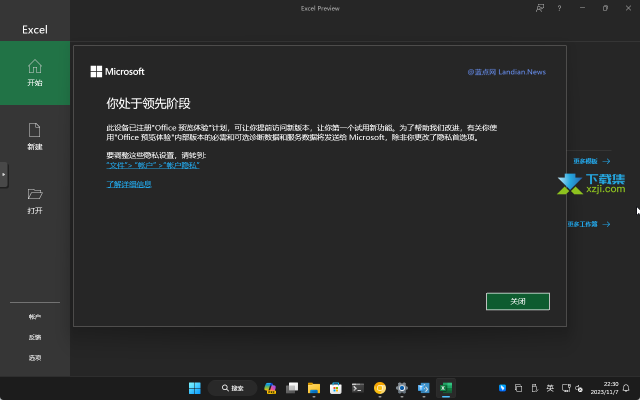
Task: Open the notification bell icon
Action: 626,388
